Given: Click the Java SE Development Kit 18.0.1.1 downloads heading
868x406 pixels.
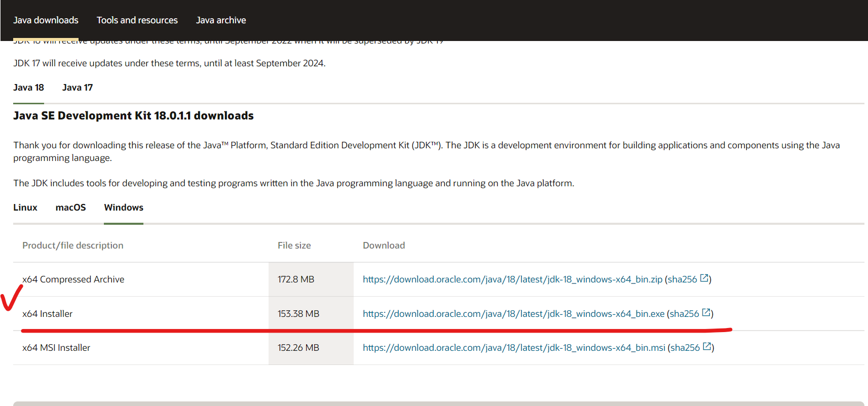Looking at the screenshot, I should coord(133,115).
